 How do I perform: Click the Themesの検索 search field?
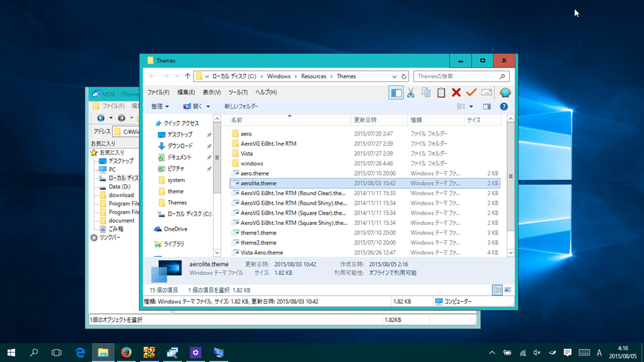[462, 76]
